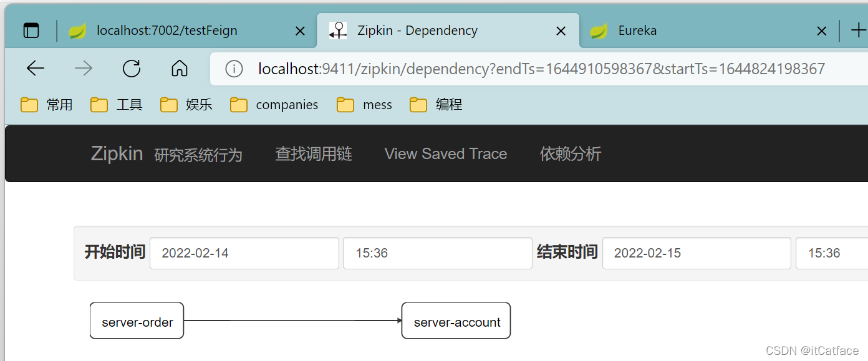Switch to the Eureka tab
The image size is (868, 361).
coord(708,30)
